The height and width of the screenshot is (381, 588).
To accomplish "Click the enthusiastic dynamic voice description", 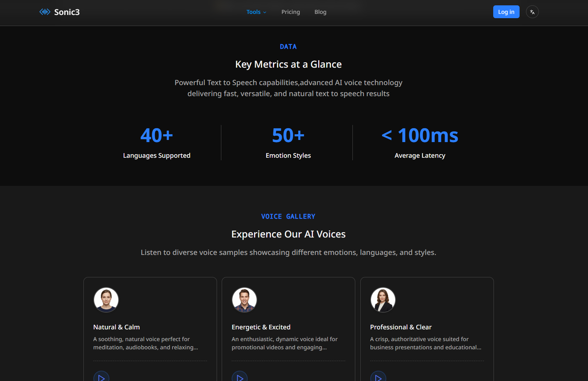I will coord(285,343).
